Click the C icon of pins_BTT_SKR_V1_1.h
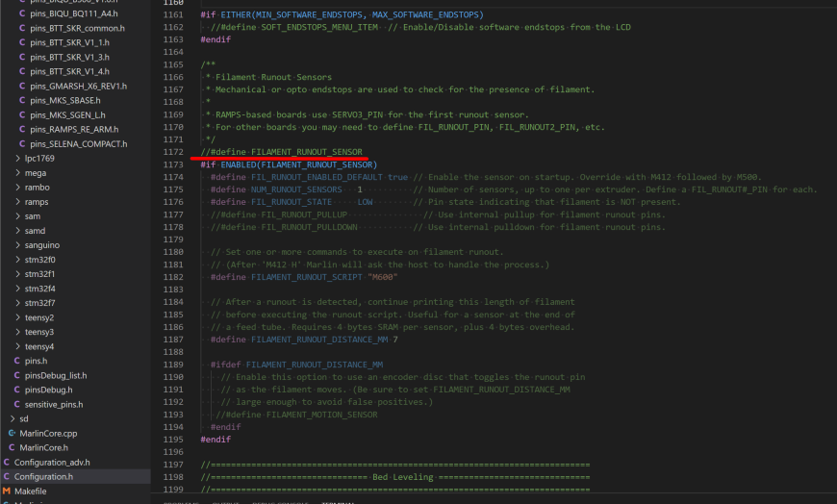Viewport: 837px width, 504px height. pyautogui.click(x=22, y=42)
